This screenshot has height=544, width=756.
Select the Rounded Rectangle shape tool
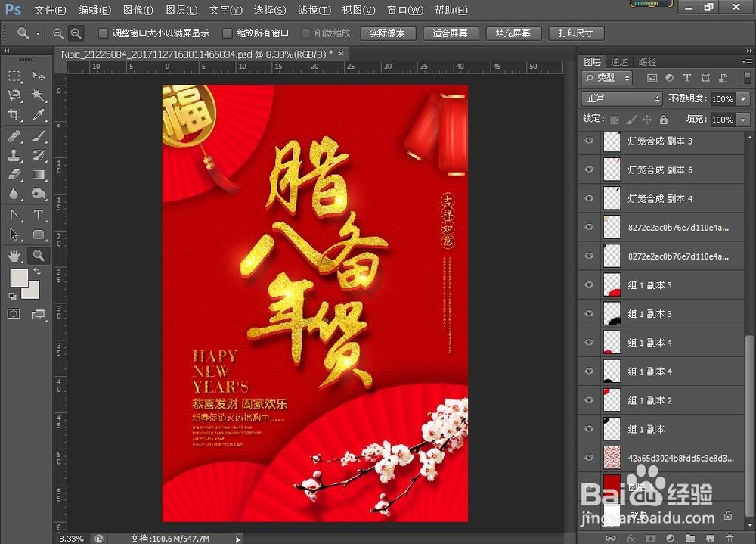pos(39,235)
